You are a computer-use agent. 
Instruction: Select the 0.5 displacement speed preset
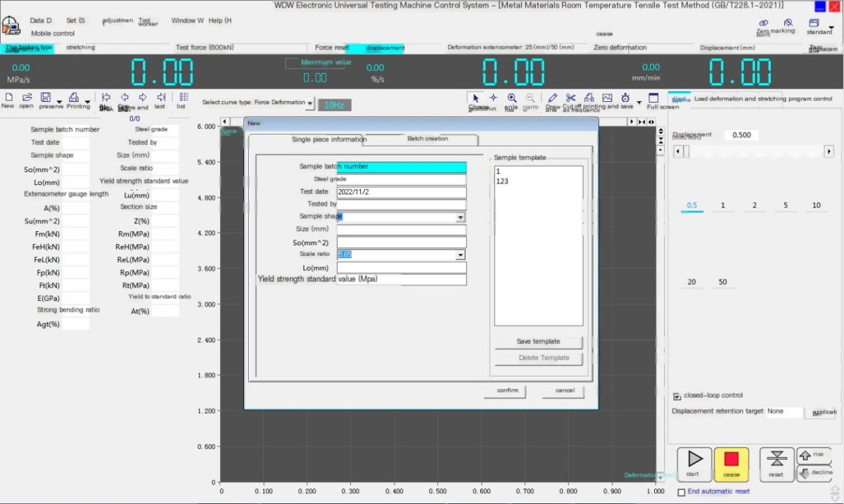(x=692, y=205)
